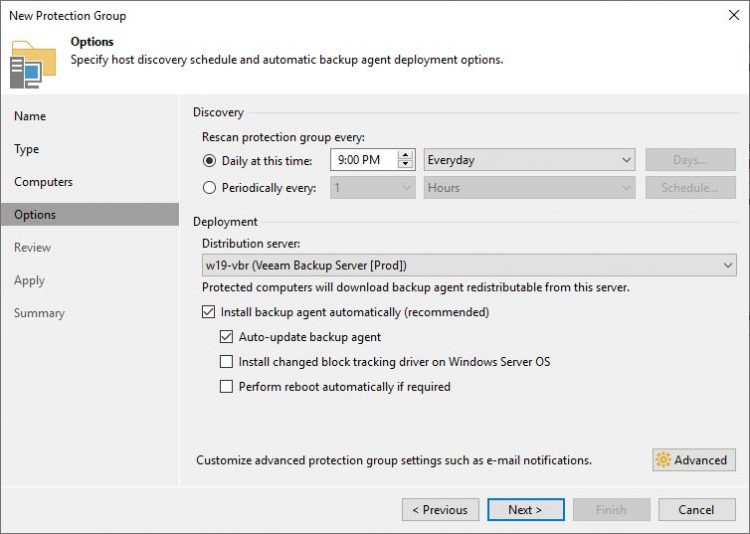Open the periodic interval number dropdown
The height and width of the screenshot is (534, 750).
click(373, 188)
